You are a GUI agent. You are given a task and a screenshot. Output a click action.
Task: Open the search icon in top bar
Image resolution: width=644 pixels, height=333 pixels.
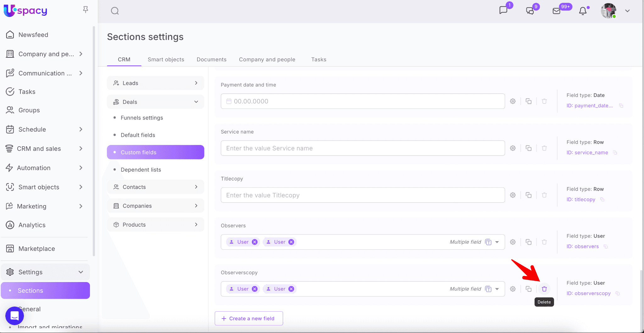pyautogui.click(x=115, y=11)
